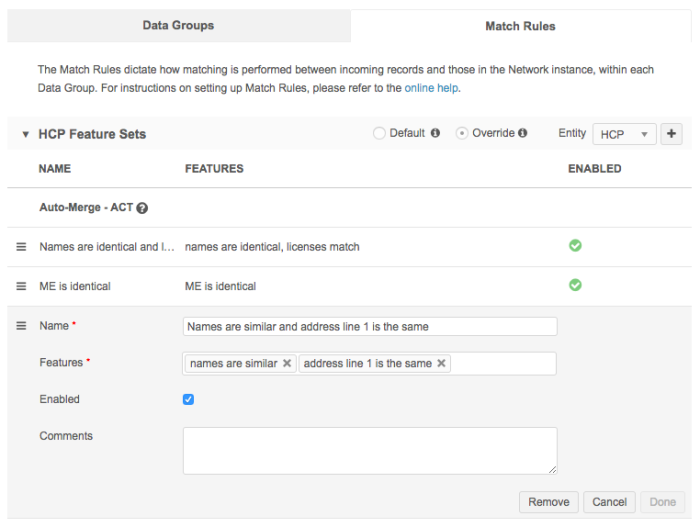Click the add feature set plus button
This screenshot has height=527, width=700.
point(672,134)
